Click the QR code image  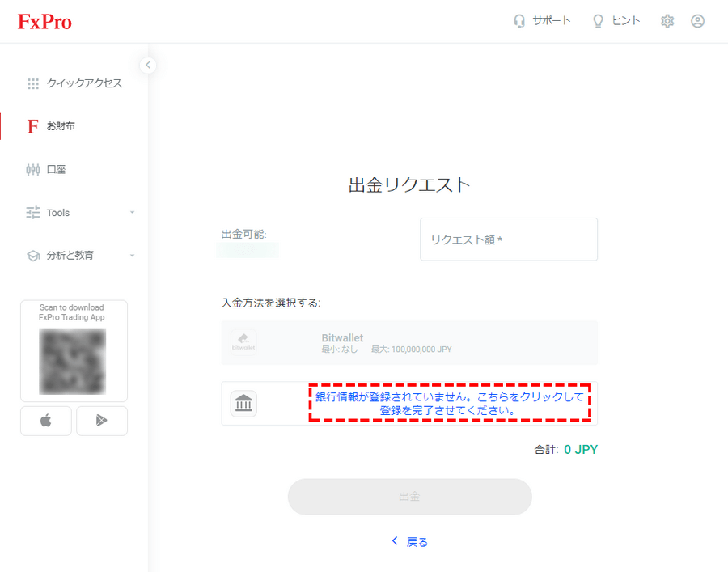[x=73, y=362]
